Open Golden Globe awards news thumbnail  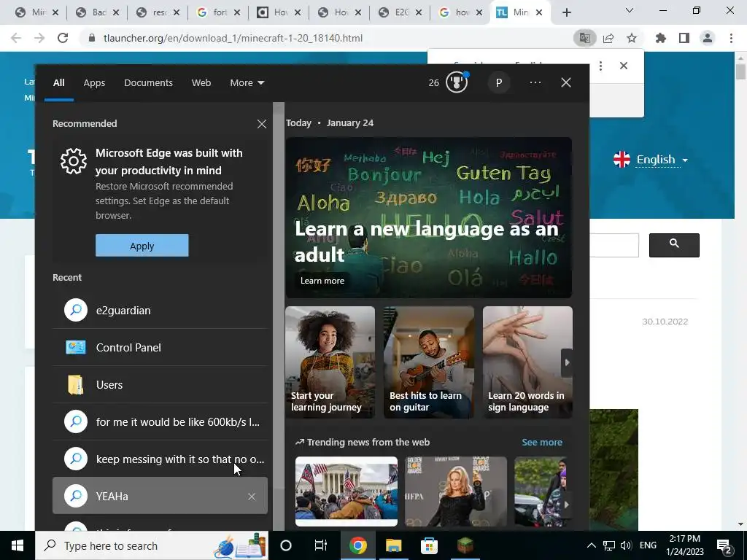click(x=456, y=491)
